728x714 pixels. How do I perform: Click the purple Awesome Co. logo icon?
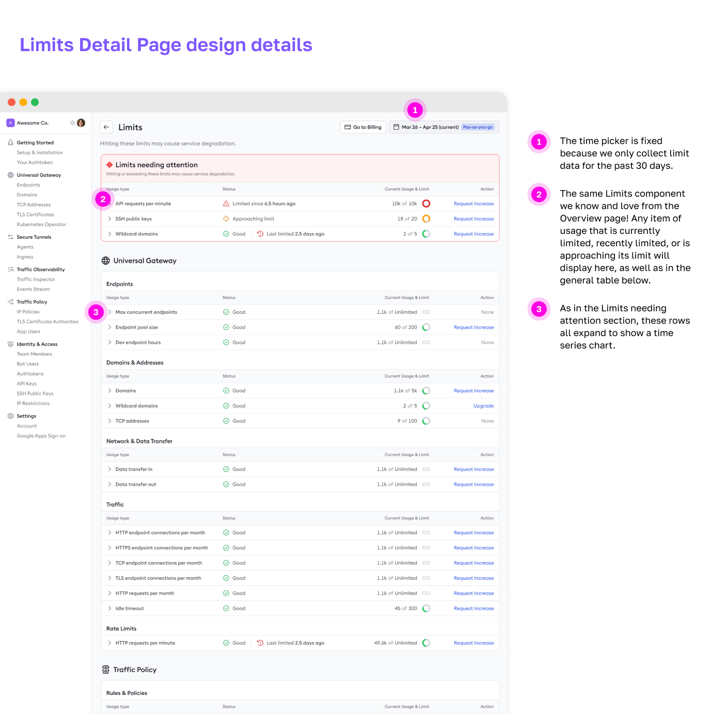click(x=10, y=123)
